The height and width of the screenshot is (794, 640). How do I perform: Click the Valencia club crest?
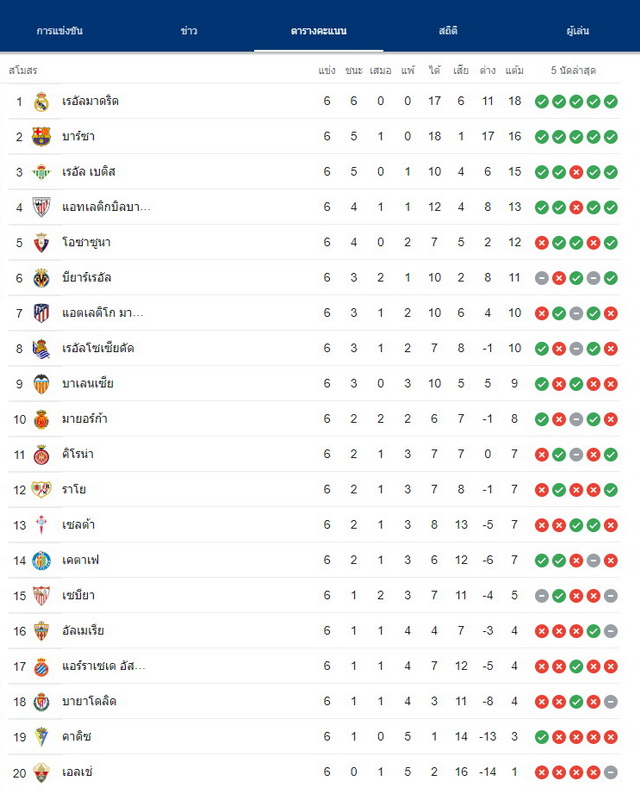(41, 384)
